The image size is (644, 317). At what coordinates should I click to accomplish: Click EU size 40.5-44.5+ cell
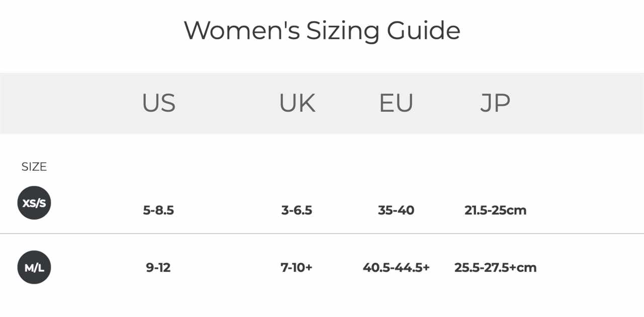coord(396,267)
